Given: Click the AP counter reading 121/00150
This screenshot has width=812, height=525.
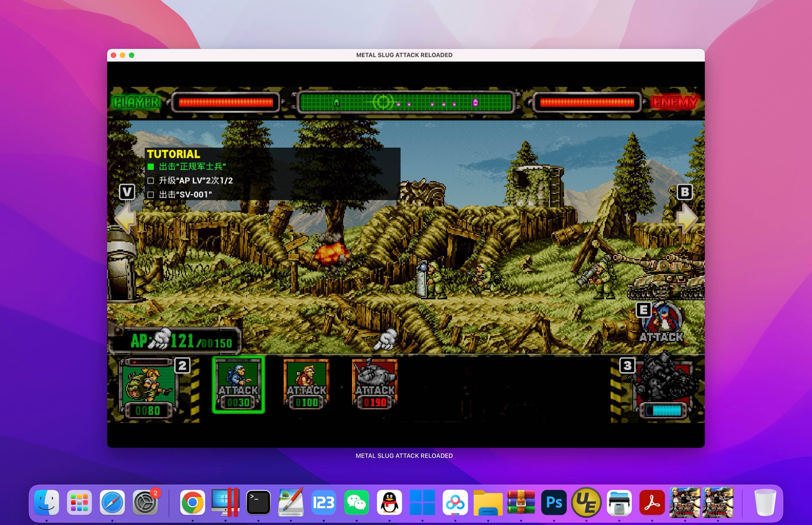Looking at the screenshot, I should click(176, 341).
